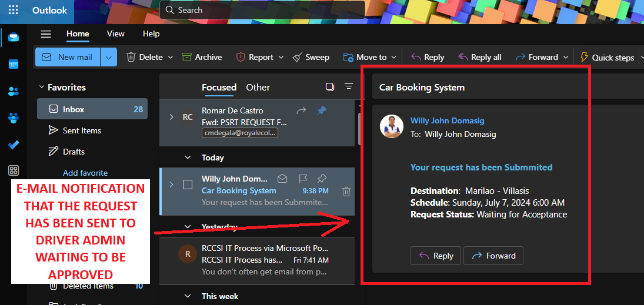Open Quick steps in the ribbon
The width and height of the screenshot is (644, 305).
coord(607,58)
